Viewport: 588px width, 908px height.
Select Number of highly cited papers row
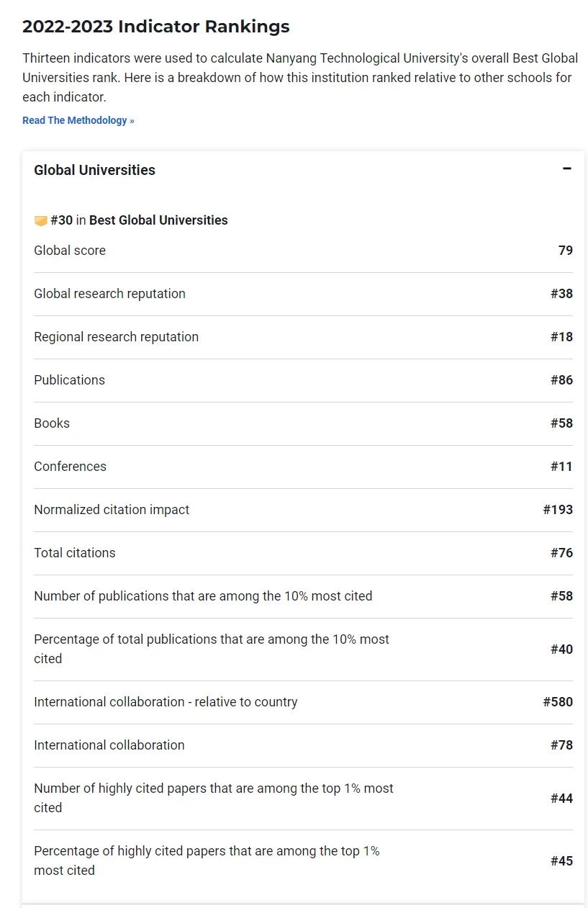coord(303,798)
